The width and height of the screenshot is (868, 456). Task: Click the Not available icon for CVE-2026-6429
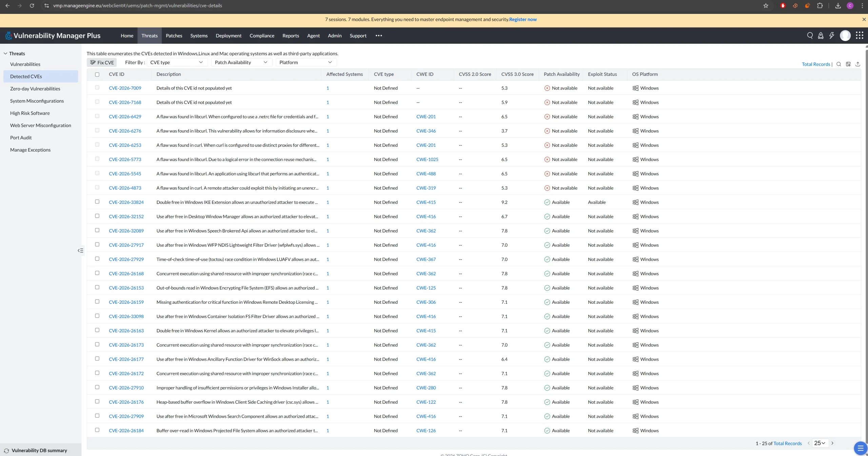click(547, 117)
